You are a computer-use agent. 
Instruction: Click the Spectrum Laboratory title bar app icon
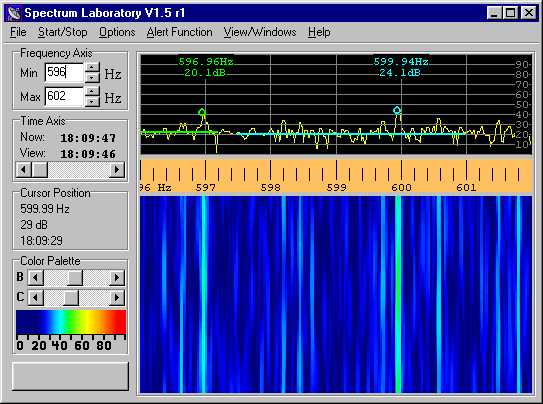coord(14,13)
